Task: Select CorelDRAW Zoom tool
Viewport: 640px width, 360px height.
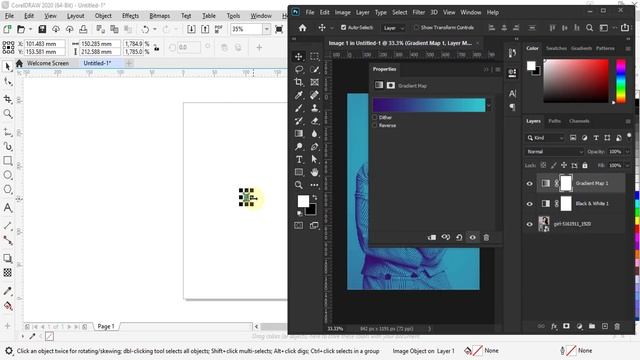Action: [x=7, y=113]
